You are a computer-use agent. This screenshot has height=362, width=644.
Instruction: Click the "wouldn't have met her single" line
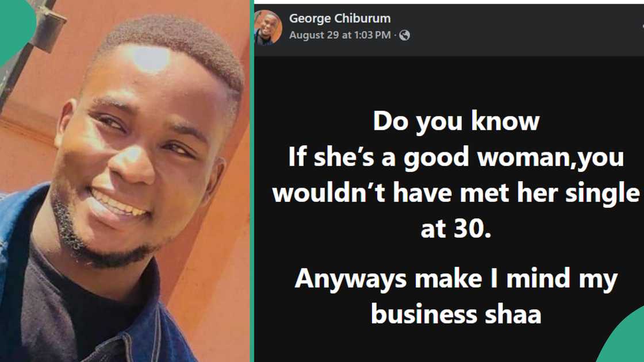tap(456, 193)
